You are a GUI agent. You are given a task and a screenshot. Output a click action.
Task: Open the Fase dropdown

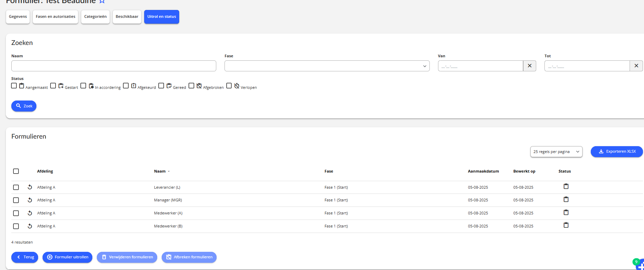(327, 66)
